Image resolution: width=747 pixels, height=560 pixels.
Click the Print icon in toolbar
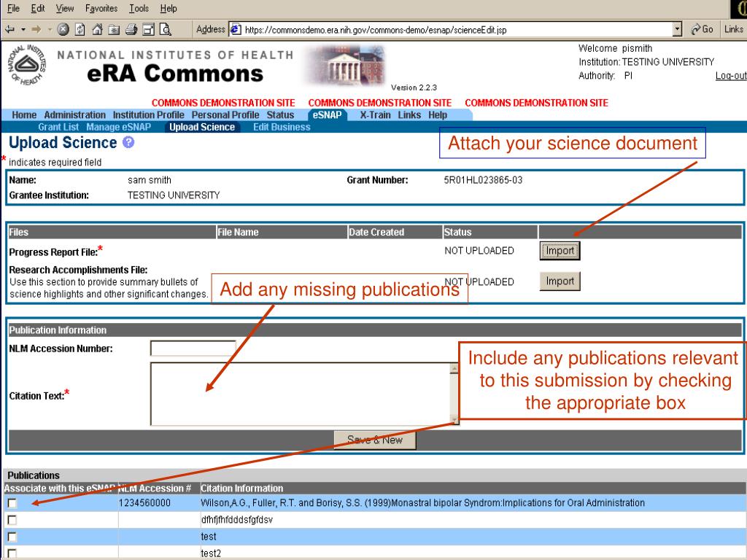tap(131, 29)
